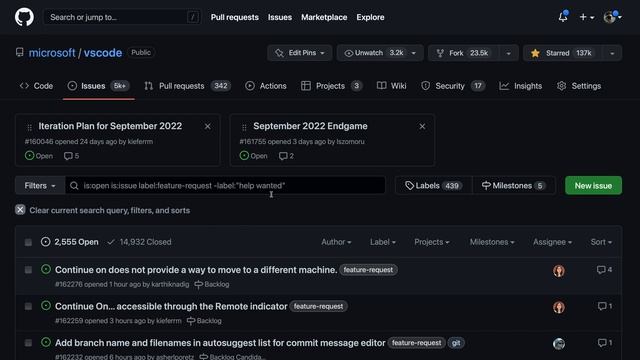Click assignee avatar on the autosuggest issue
Image resolution: width=640 pixels, height=360 pixels.
coord(559,344)
